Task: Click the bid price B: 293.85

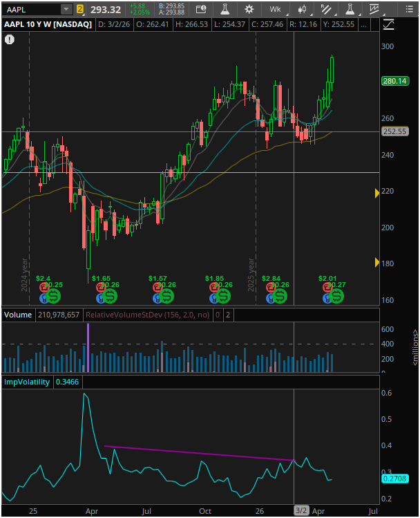Action: [171, 6]
